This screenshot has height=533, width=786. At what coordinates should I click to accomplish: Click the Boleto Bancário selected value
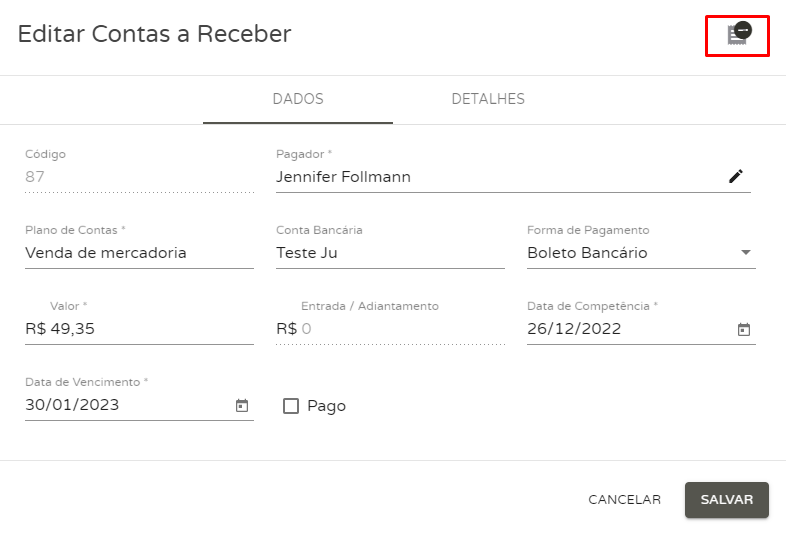[587, 253]
